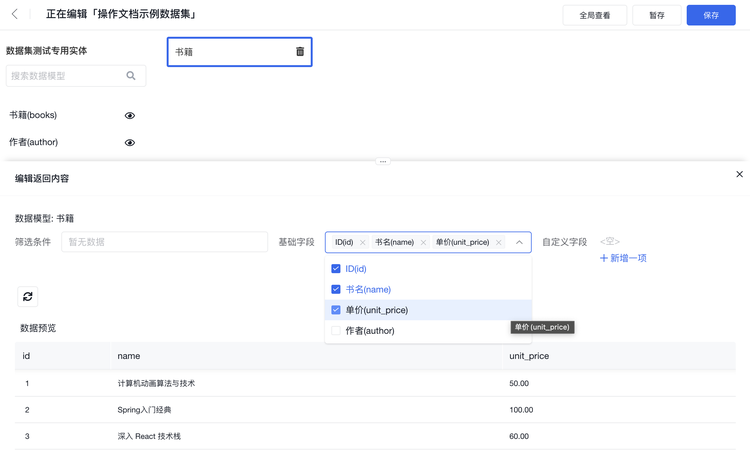Close the 编辑返回内容 panel
Image resolution: width=750 pixels, height=476 pixels.
[x=739, y=174]
